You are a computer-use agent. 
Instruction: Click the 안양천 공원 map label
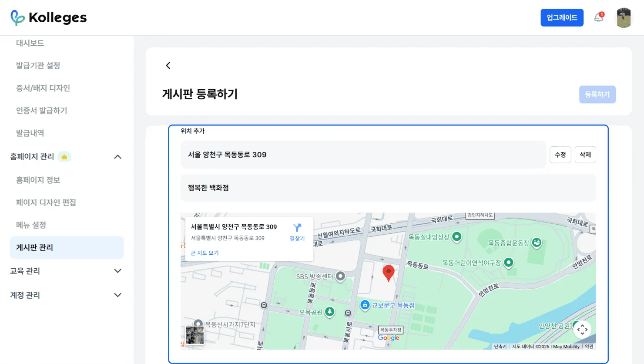click(x=554, y=326)
